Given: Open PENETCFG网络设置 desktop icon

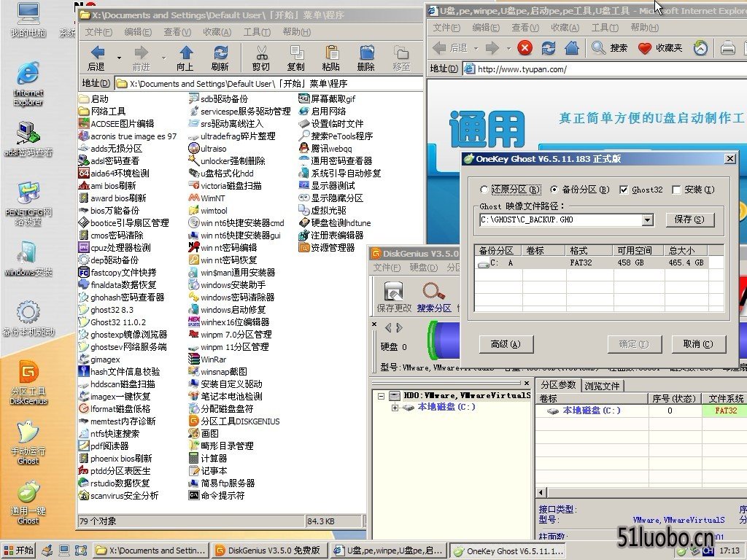Looking at the screenshot, I should (x=28, y=203).
